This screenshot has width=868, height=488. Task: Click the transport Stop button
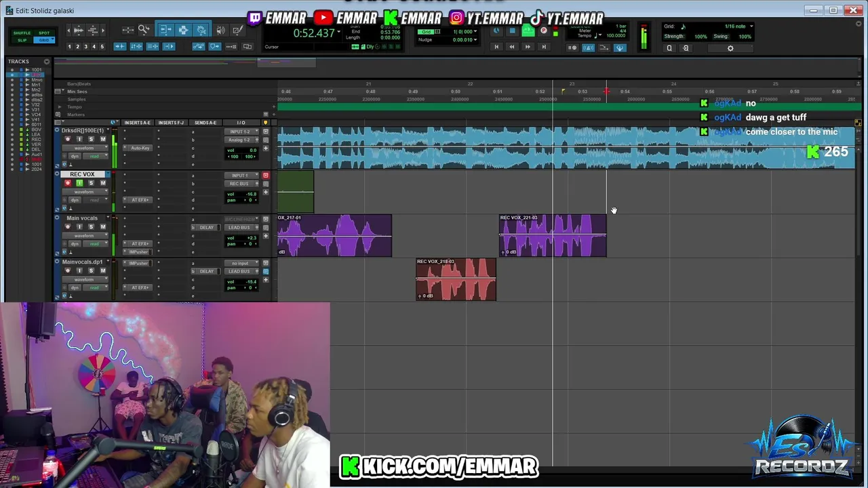tap(512, 30)
